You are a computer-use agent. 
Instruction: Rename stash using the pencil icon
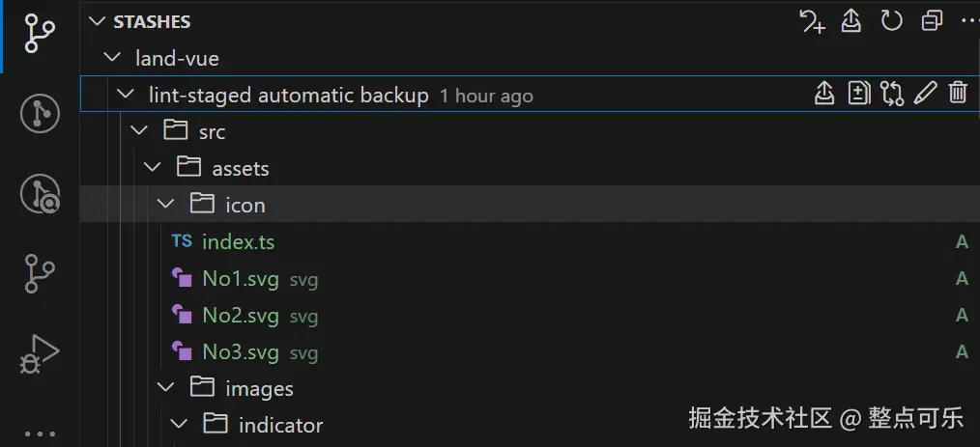pos(925,94)
